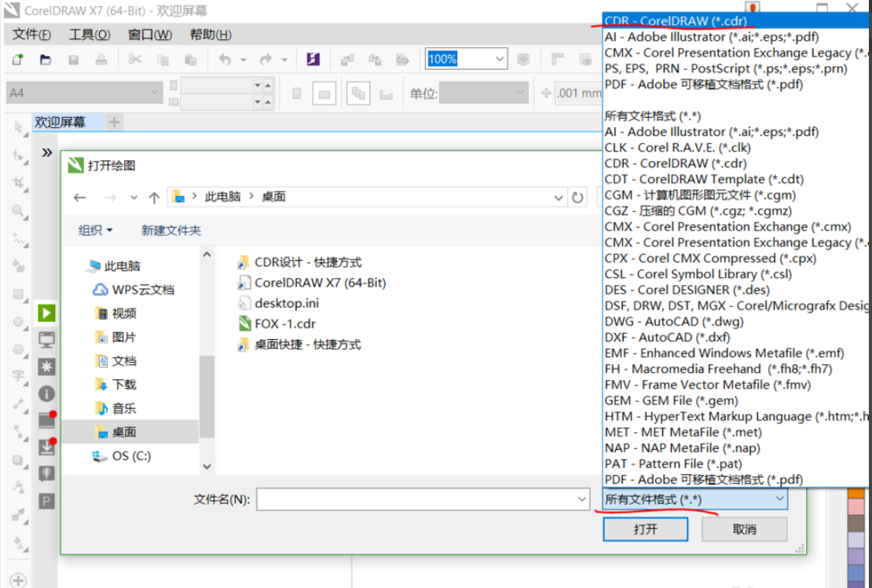Screen dimensions: 872x588
Task: Click the 打开 button
Action: tap(645, 528)
